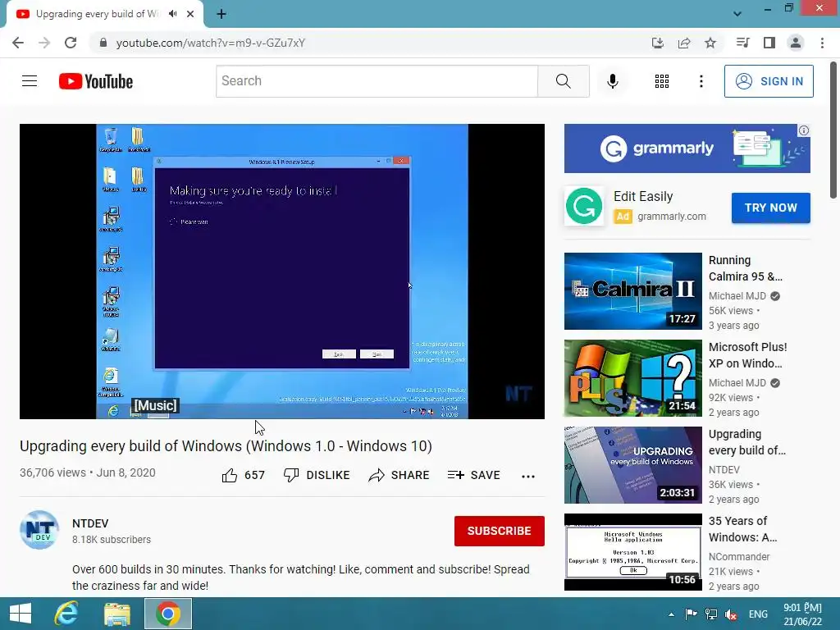Open 'Running Calmira 95' video title
Screen dimensions: 840x630
click(745, 268)
